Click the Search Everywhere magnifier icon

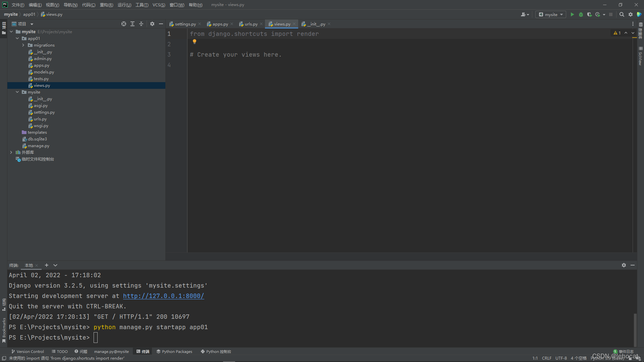(622, 14)
